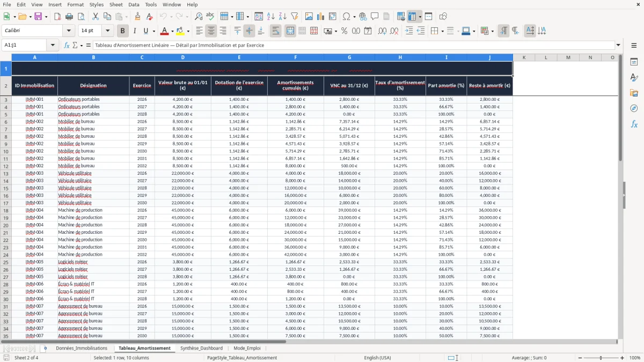Open the sidebar Gallery icon
Image resolution: width=644 pixels, height=362 pixels.
634,93
